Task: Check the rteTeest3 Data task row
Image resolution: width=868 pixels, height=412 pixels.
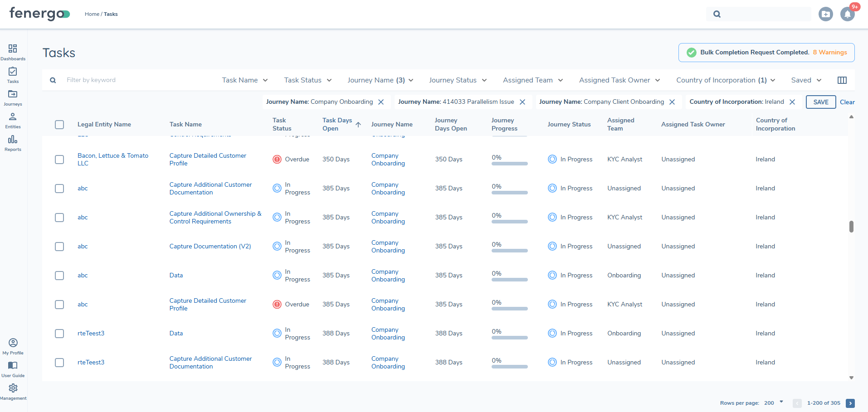Action: point(59,333)
